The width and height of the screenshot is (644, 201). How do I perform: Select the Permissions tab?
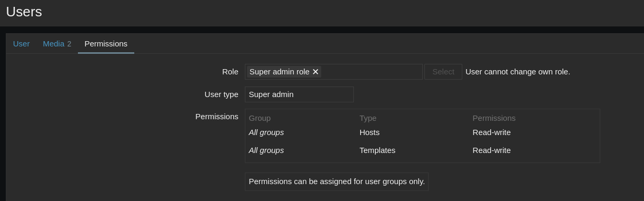pos(106,44)
